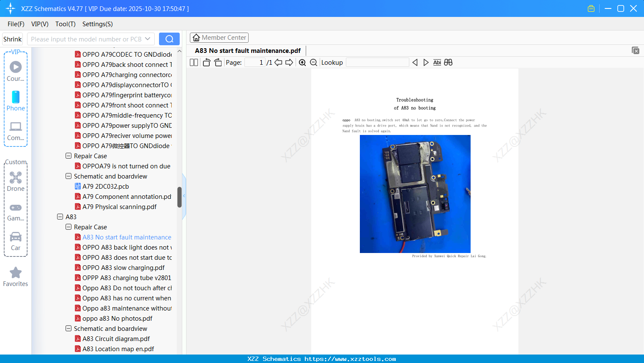
Task: Open A79 Physical scanning.pdf
Action: pyautogui.click(x=116, y=206)
